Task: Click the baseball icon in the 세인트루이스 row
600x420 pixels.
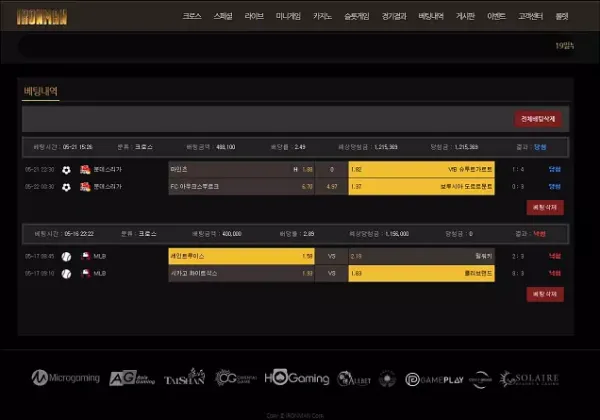Action: pyautogui.click(x=66, y=257)
